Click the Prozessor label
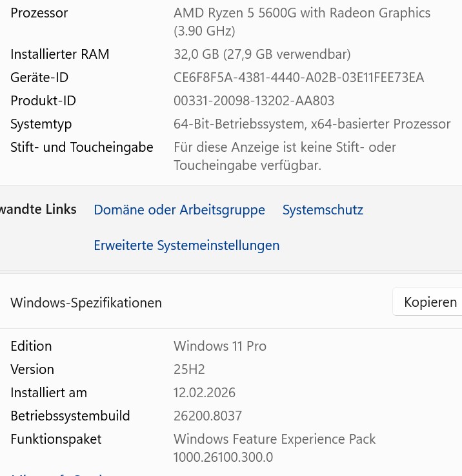 [39, 13]
